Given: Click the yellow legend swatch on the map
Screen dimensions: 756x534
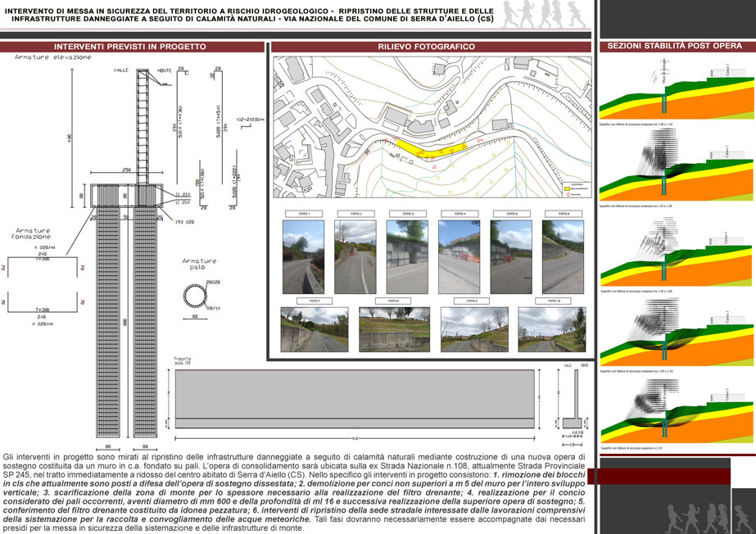Looking at the screenshot, I should tap(567, 189).
